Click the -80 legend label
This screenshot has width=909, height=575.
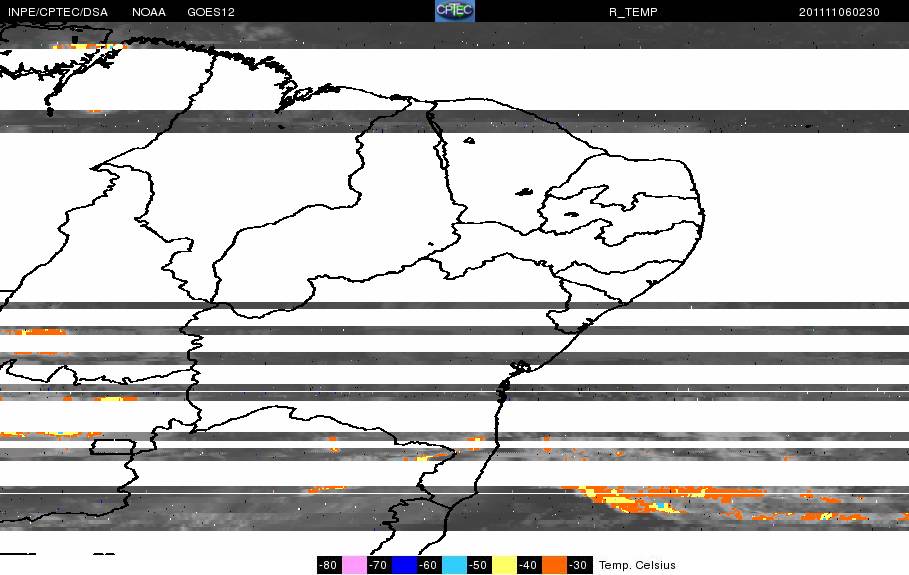[x=329, y=565]
